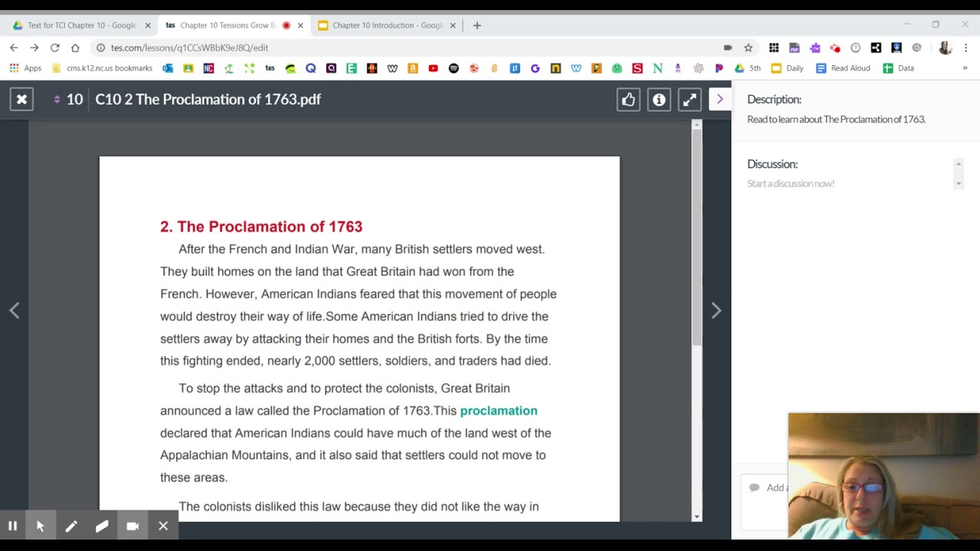Image resolution: width=980 pixels, height=551 pixels.
Task: Go to the next resource arrow
Action: (716, 310)
